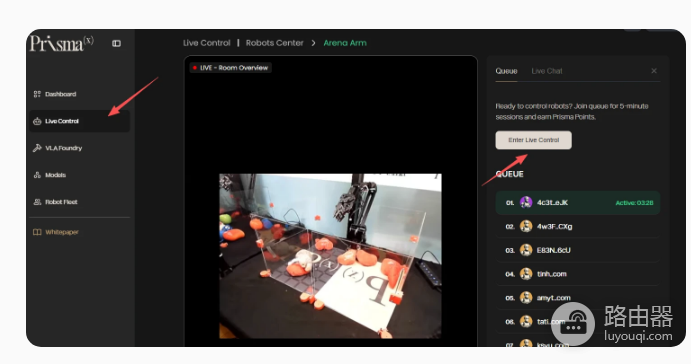Image resolution: width=691 pixels, height=364 pixels.
Task: Click the 'Ready to control robots?' description text
Action: point(572,111)
